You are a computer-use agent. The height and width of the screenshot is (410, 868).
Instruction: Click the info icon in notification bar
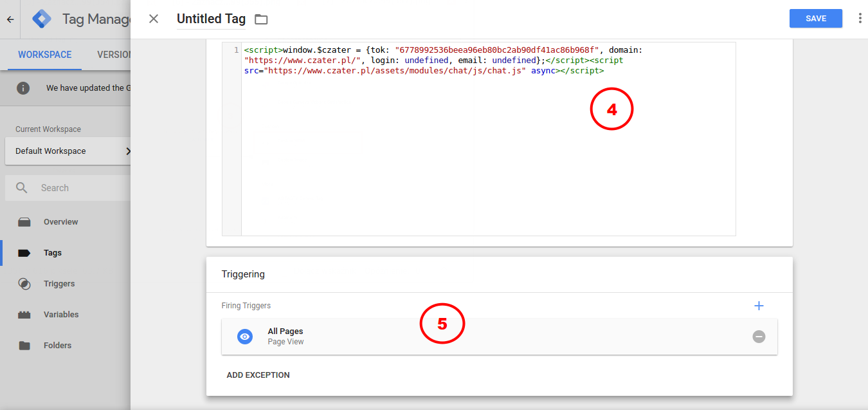(x=23, y=88)
